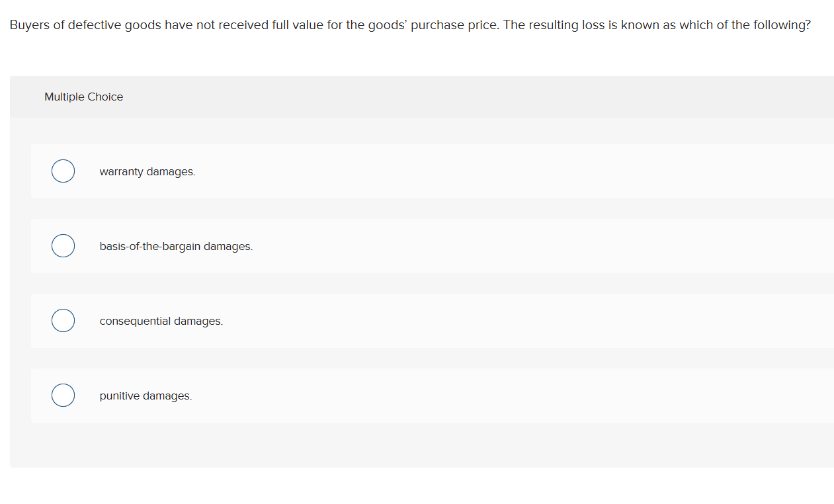Viewport: 834px width, 504px height.
Task: Click the question text about defective goods
Action: pyautogui.click(x=410, y=24)
